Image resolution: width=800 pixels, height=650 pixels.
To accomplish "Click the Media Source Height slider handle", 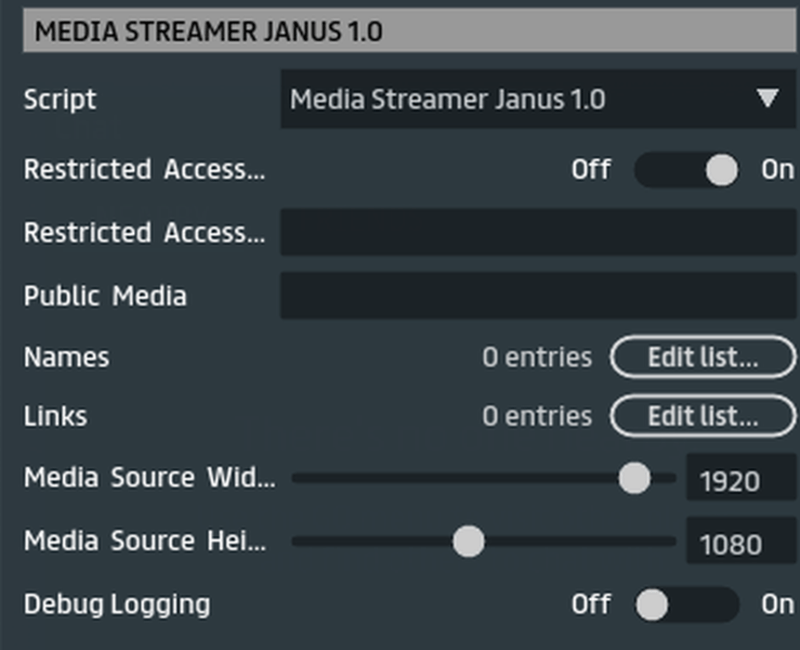I will click(x=467, y=542).
